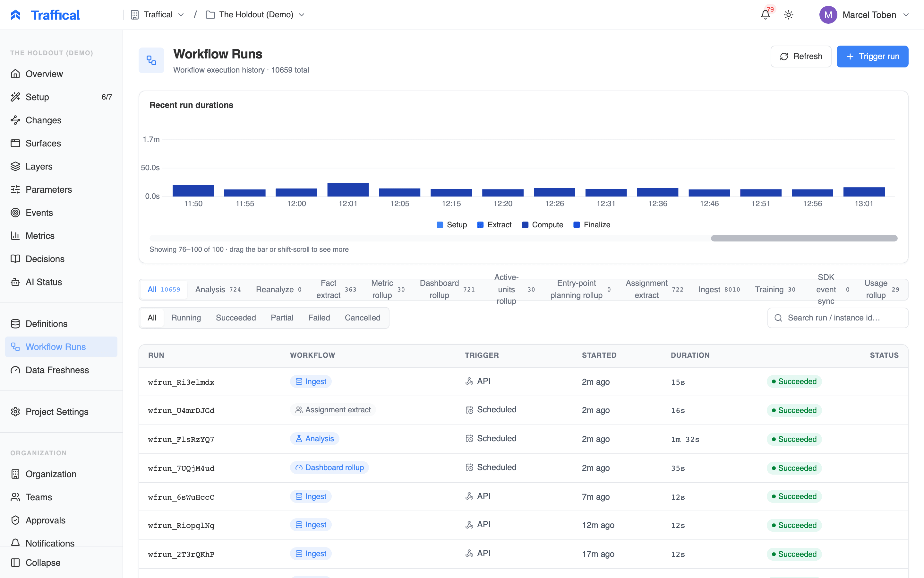This screenshot has width=924, height=578.
Task: Click the Traffical logo icon
Action: point(15,14)
